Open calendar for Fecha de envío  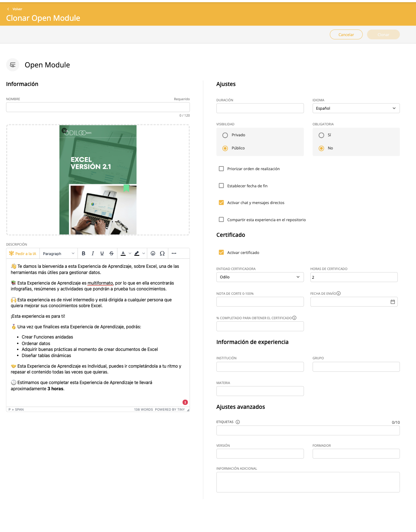(x=393, y=302)
